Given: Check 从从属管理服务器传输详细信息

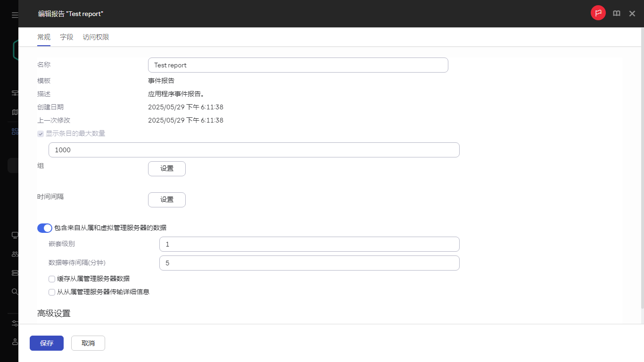Looking at the screenshot, I should tap(52, 292).
